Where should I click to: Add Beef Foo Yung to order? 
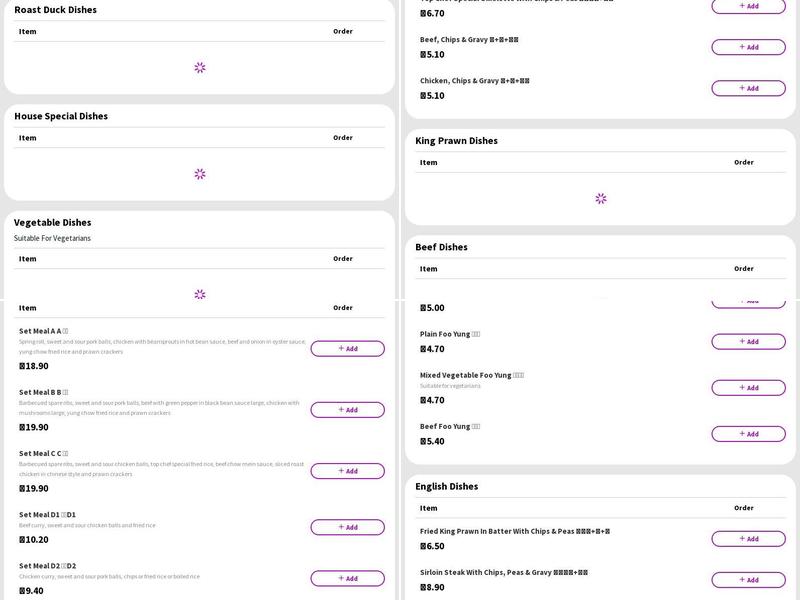pyautogui.click(x=748, y=434)
